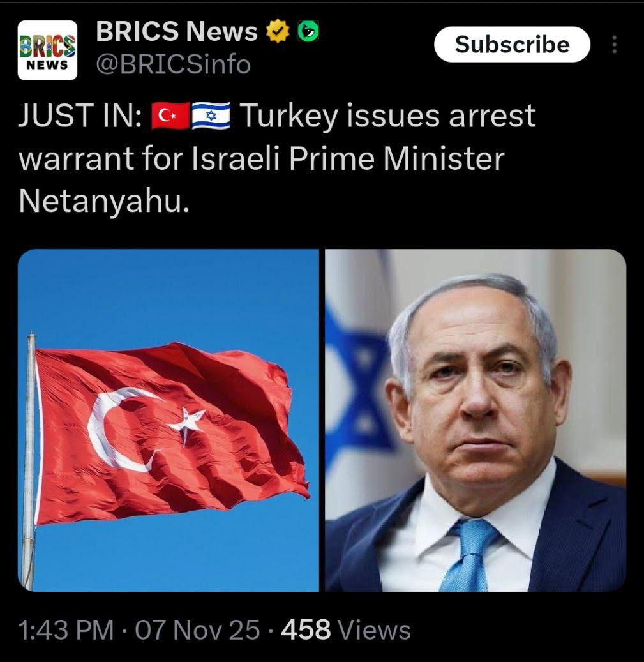Click the 1:43 PM timestamp
The image size is (644, 662).
click(x=66, y=630)
